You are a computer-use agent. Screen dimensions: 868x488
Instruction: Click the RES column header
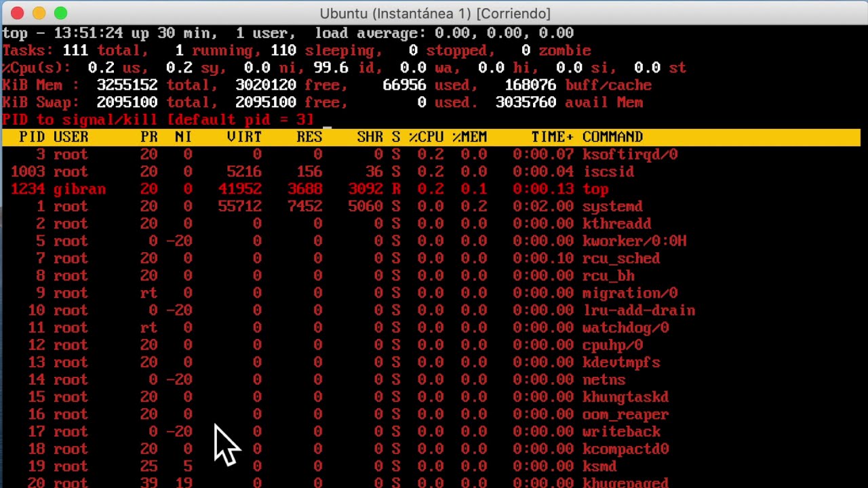309,137
